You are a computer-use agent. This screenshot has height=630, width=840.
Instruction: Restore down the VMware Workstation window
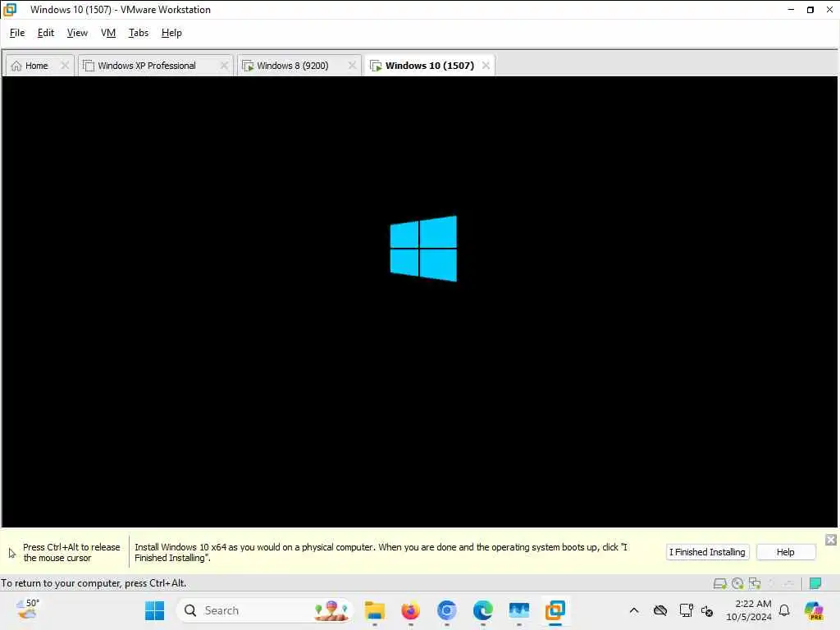[810, 10]
